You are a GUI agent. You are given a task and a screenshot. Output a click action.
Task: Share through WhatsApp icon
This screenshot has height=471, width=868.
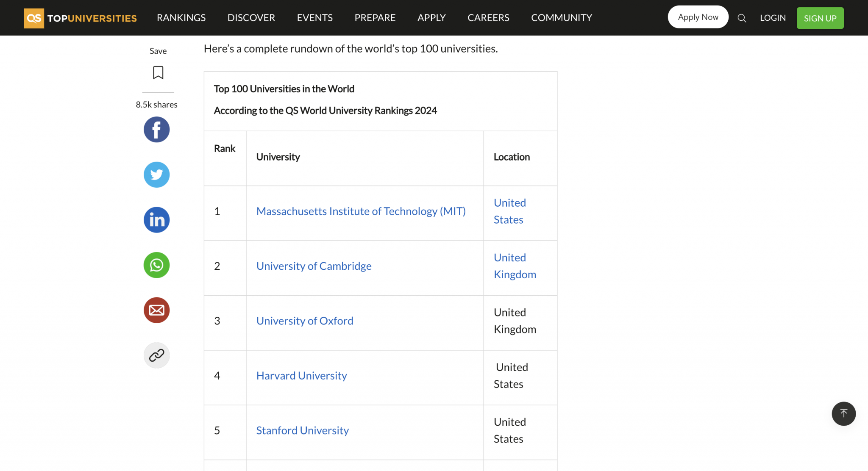click(156, 265)
